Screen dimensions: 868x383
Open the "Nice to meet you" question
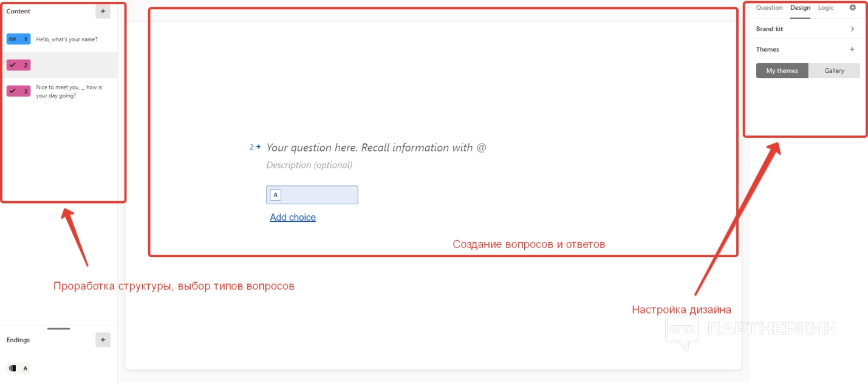69,91
